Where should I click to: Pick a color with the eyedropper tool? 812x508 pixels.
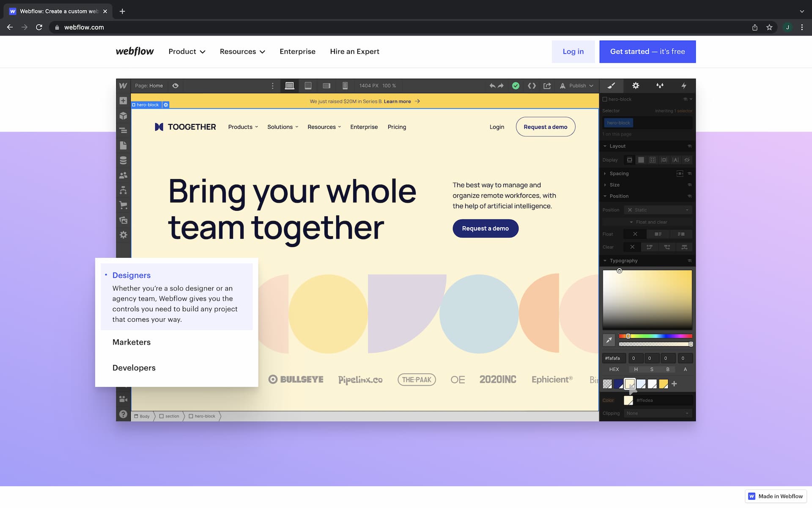(x=609, y=340)
